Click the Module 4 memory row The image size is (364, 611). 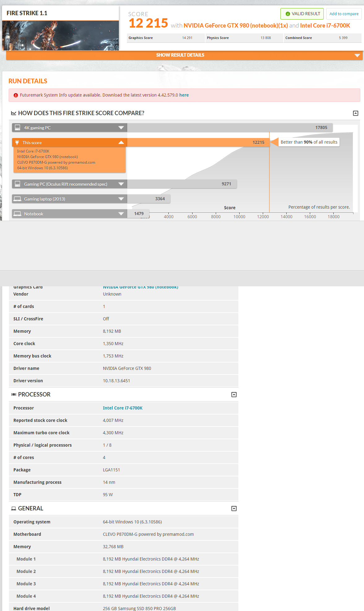tap(123, 596)
